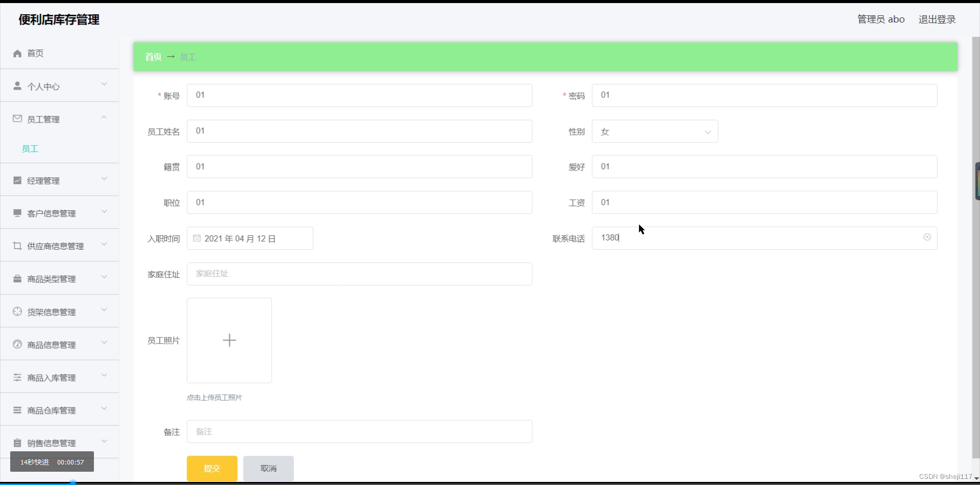980x485 pixels.
Task: Click the 备注 remarks input field
Action: tap(360, 431)
